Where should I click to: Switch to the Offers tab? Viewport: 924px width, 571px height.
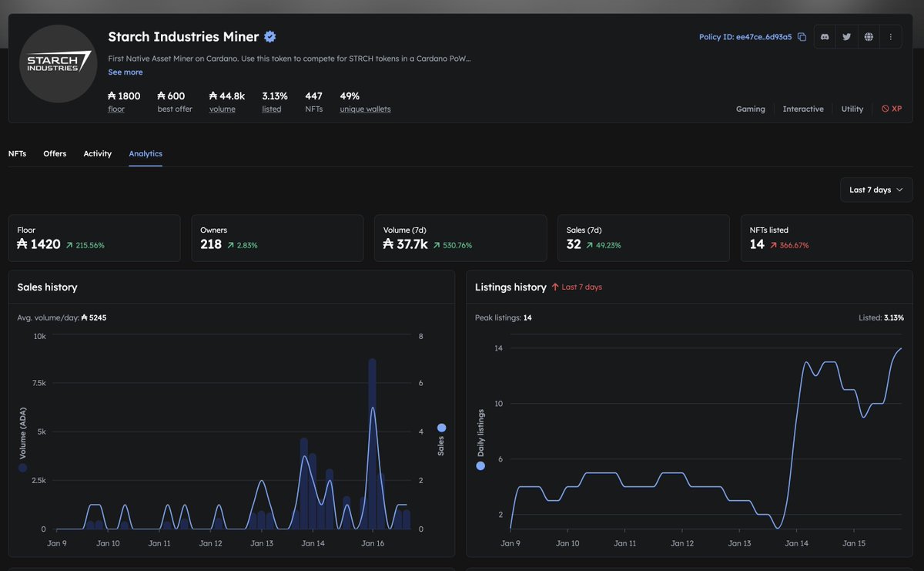click(55, 153)
